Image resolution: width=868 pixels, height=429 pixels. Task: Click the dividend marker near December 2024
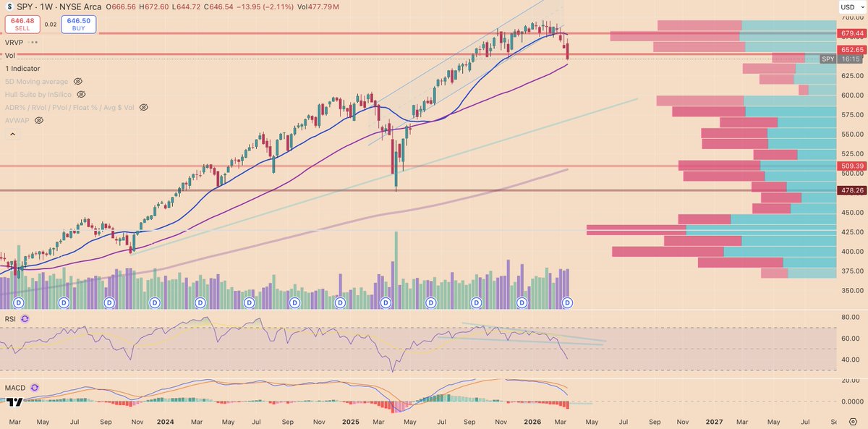coord(339,302)
